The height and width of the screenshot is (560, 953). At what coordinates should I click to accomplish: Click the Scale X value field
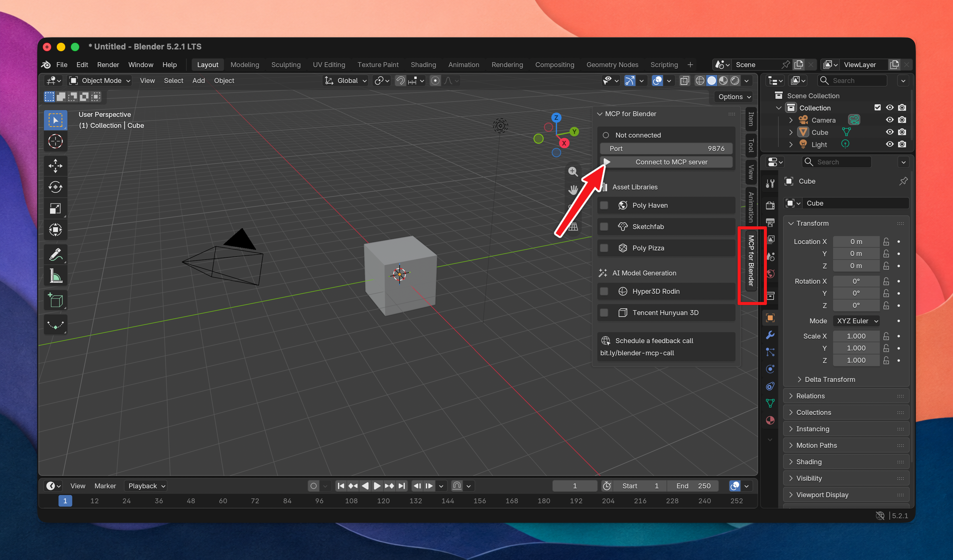pos(856,336)
